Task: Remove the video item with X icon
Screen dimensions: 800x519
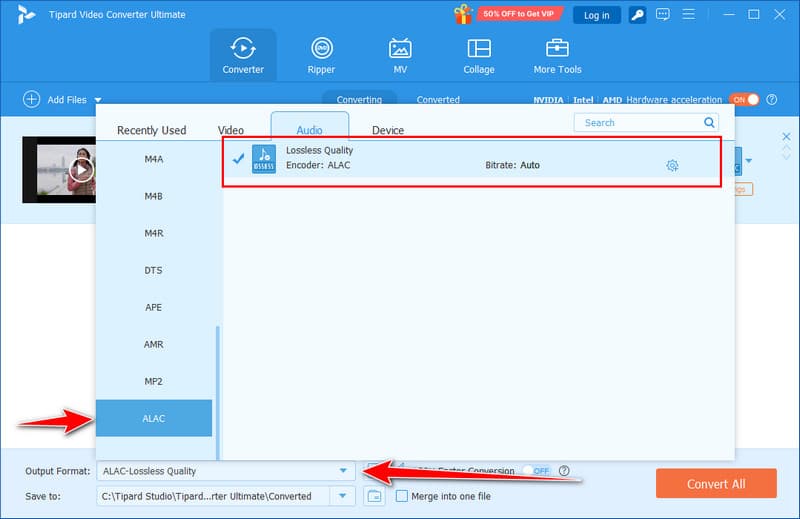Action: (786, 136)
